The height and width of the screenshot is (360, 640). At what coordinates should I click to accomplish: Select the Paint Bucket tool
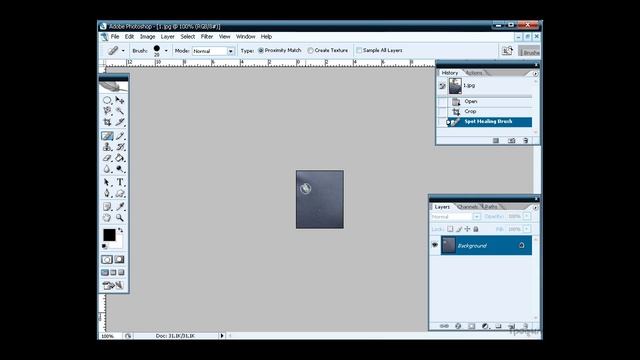(120, 158)
